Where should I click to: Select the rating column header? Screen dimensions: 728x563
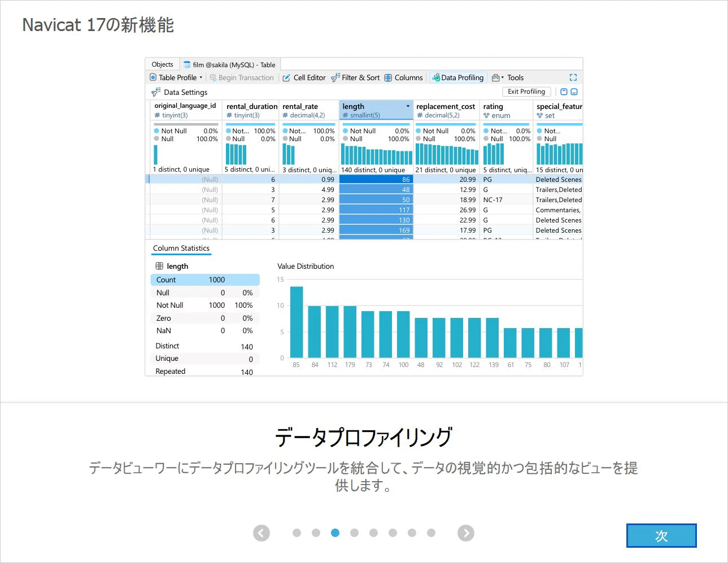[x=506, y=110]
